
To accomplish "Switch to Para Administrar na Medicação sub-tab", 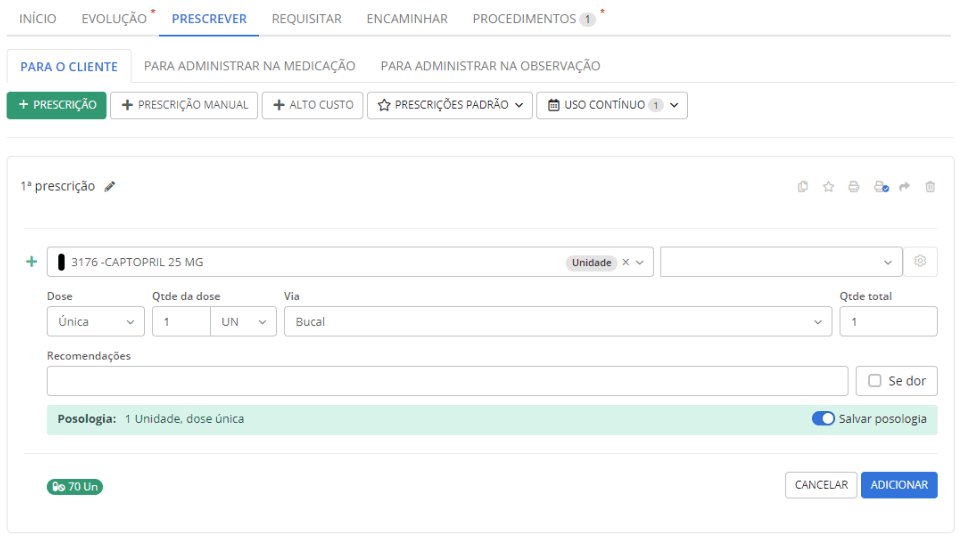I will 250,66.
